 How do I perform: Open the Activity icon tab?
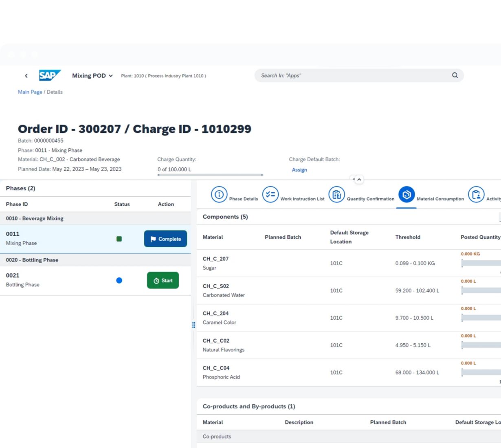tap(476, 195)
